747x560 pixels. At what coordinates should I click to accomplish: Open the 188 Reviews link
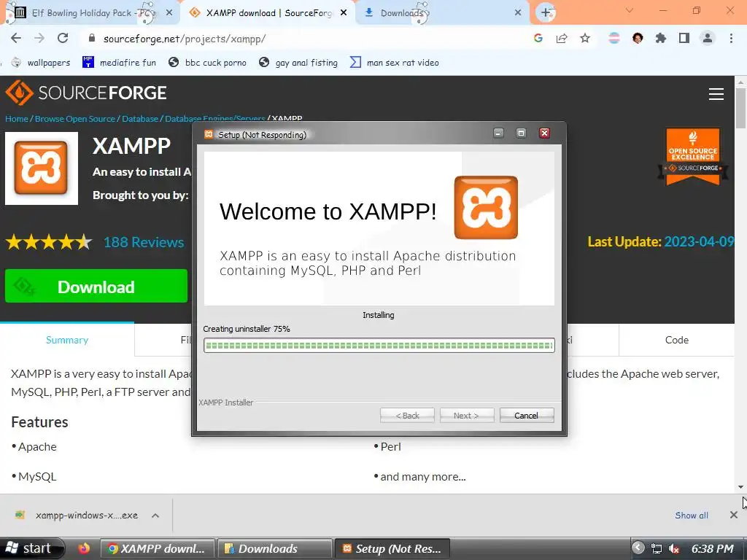coord(144,242)
